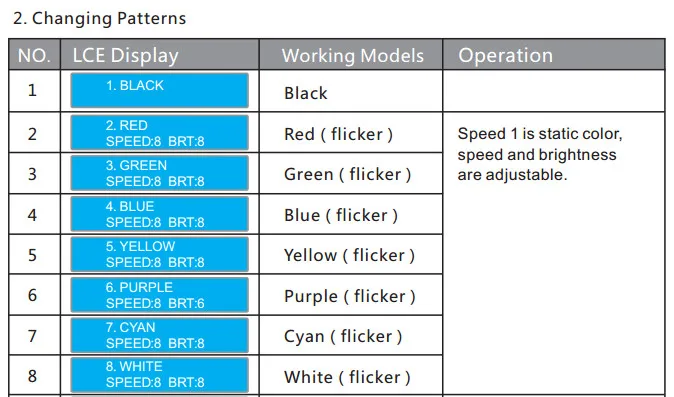Viewport: 674px width, 397px height.
Task: Click the 'Purple ( flicker )' cell
Action: click(x=351, y=296)
